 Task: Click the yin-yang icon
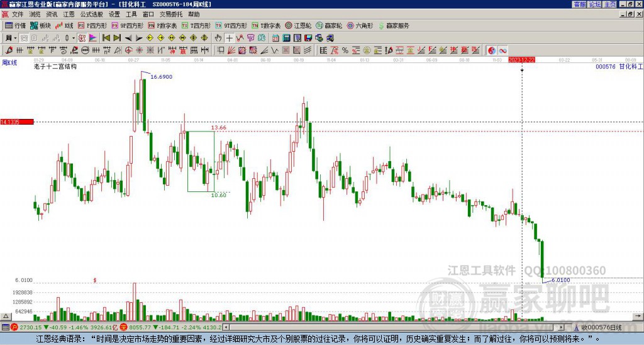point(492,50)
